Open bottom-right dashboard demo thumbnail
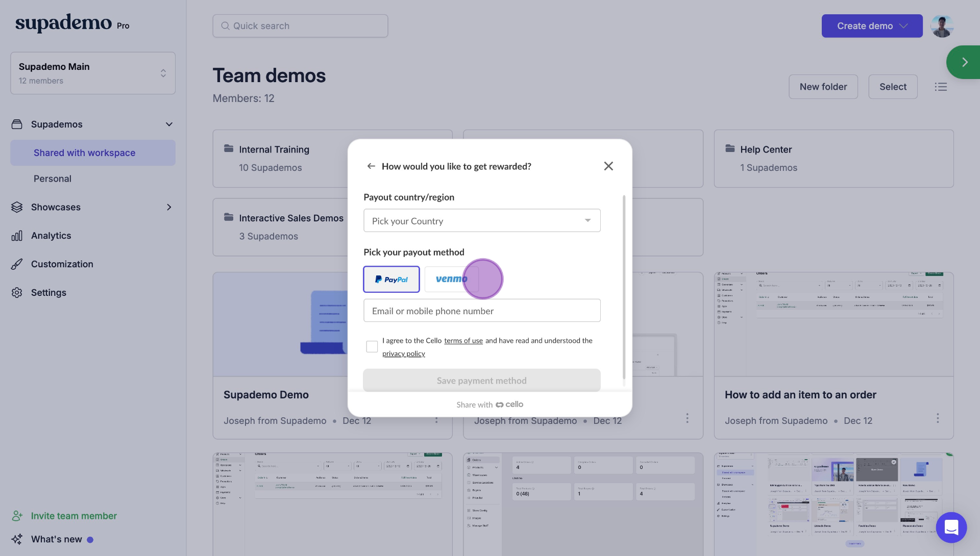The width and height of the screenshot is (980, 556). pos(834,504)
